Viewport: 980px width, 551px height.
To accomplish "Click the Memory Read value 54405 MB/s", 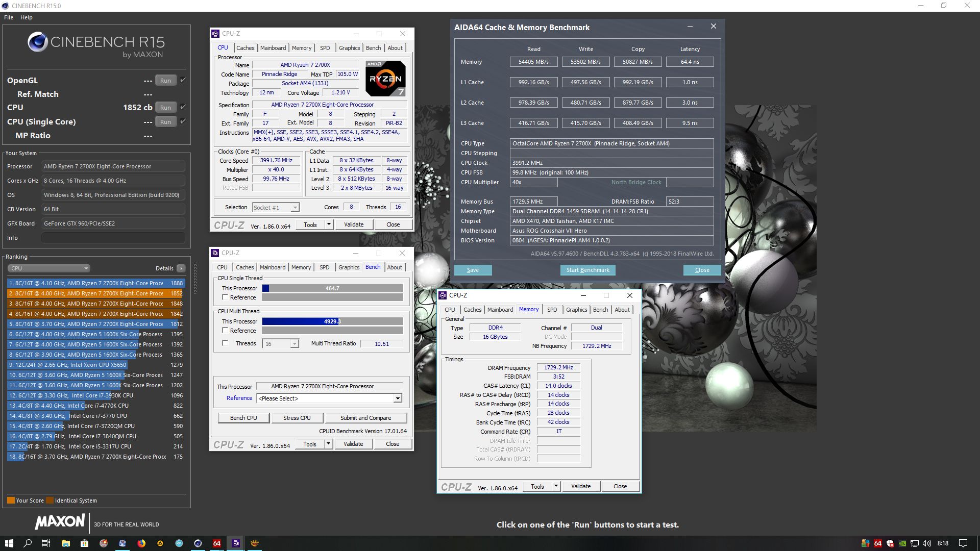I will point(534,62).
